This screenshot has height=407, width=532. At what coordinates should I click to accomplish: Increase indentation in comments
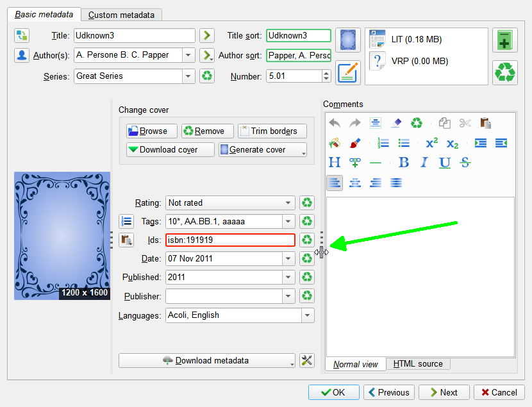click(x=481, y=143)
